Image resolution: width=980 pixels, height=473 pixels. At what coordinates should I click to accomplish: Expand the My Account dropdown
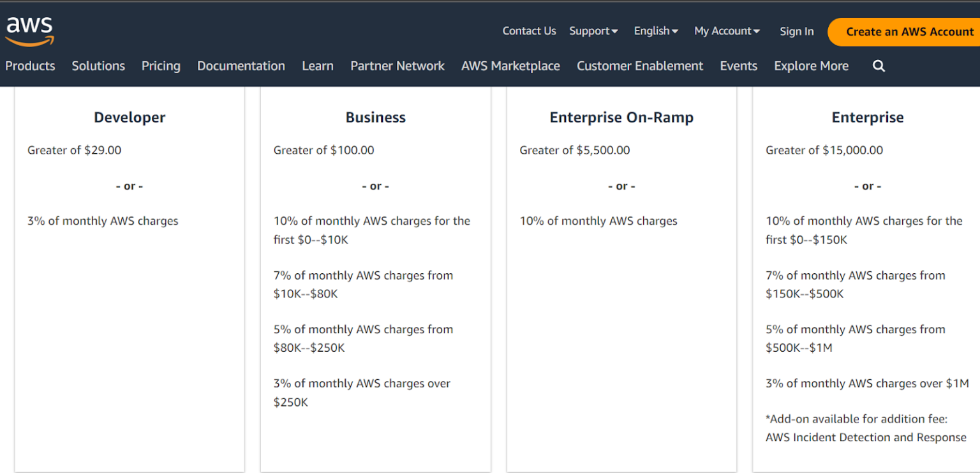point(726,31)
